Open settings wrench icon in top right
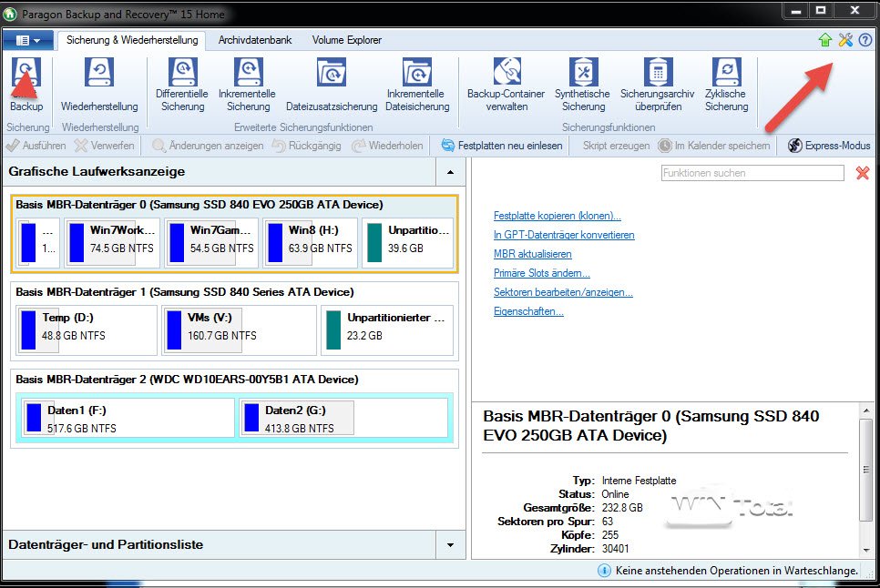This screenshot has height=588, width=880. tap(845, 40)
